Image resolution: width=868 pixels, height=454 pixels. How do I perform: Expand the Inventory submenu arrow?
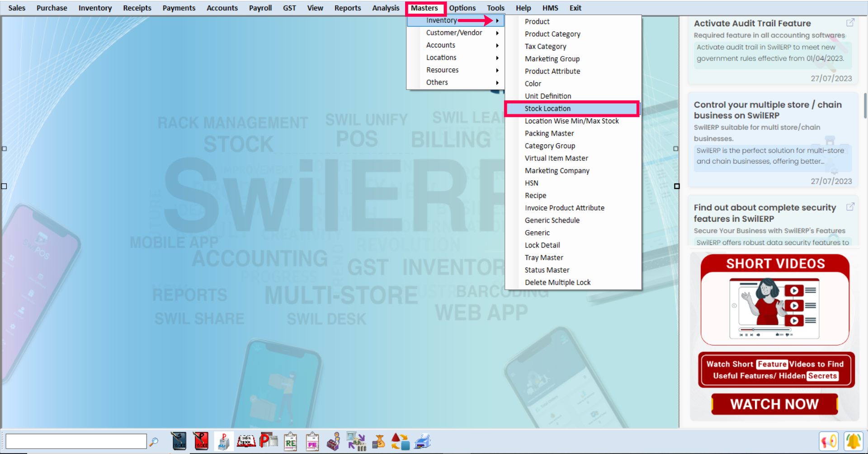click(497, 21)
